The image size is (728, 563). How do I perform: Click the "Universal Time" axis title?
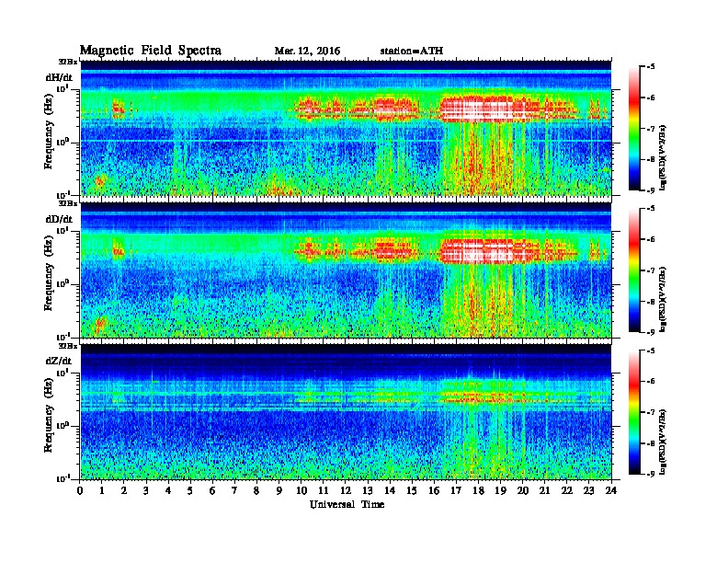point(347,504)
